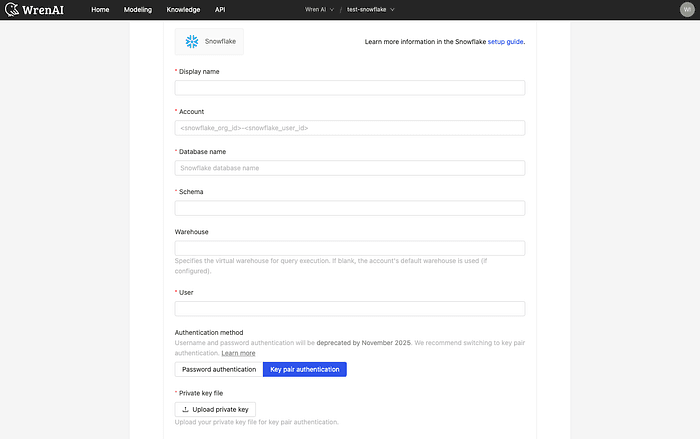Viewport: 700px width, 439px height.
Task: Click the Warehouse text field
Action: pos(350,248)
